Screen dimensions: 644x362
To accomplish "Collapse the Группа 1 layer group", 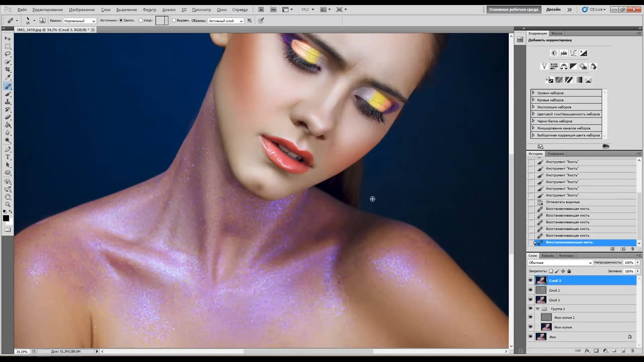I will (x=537, y=309).
